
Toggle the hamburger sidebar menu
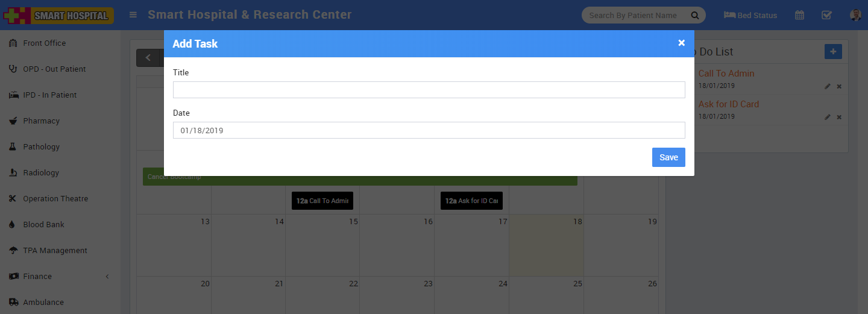point(133,15)
